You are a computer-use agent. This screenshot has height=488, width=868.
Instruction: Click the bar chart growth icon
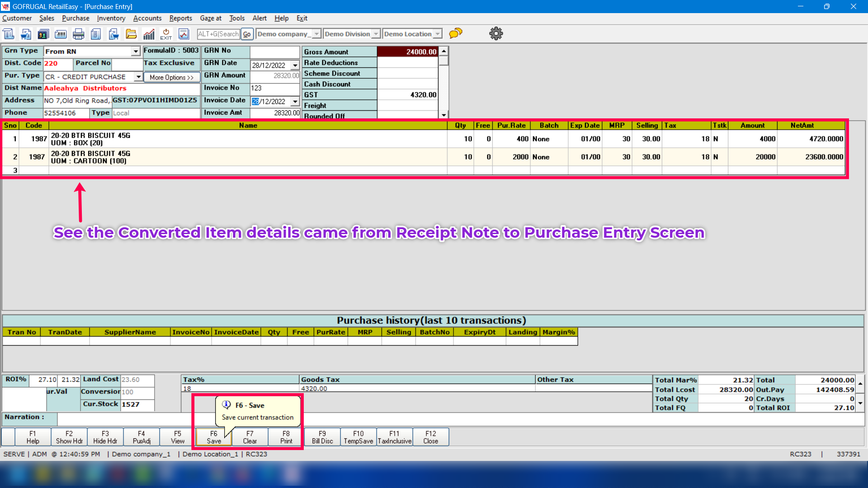tap(149, 34)
